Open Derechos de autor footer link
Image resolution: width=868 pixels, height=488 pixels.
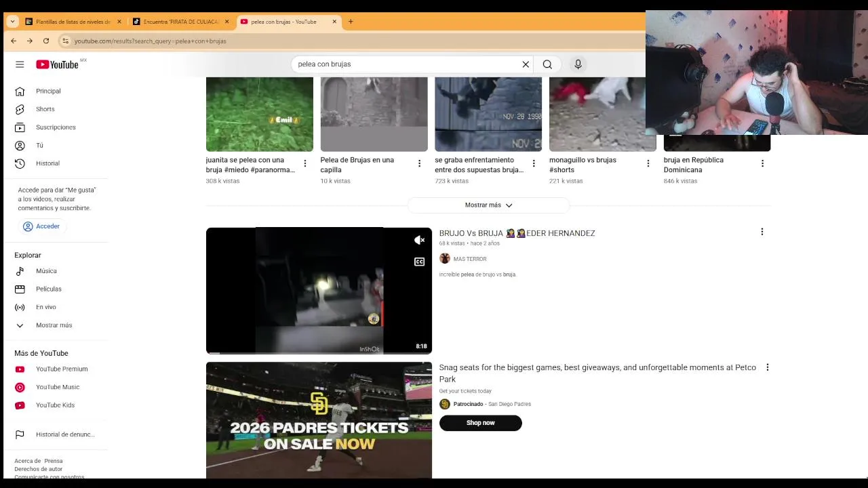38,469
